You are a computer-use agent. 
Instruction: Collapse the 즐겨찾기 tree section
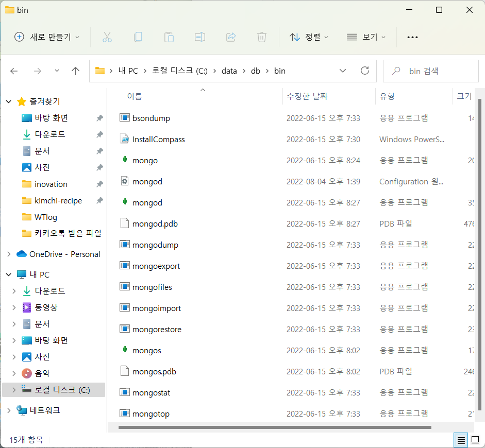[9, 101]
